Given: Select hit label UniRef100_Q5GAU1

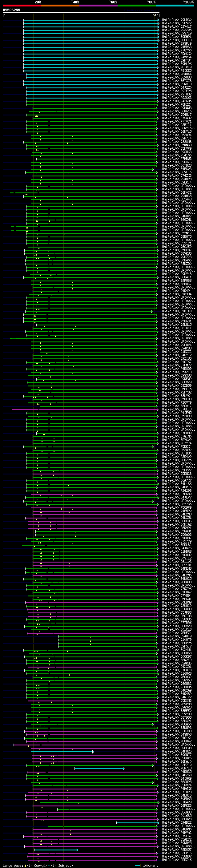Looking at the screenshot, I should [x=177, y=531].
